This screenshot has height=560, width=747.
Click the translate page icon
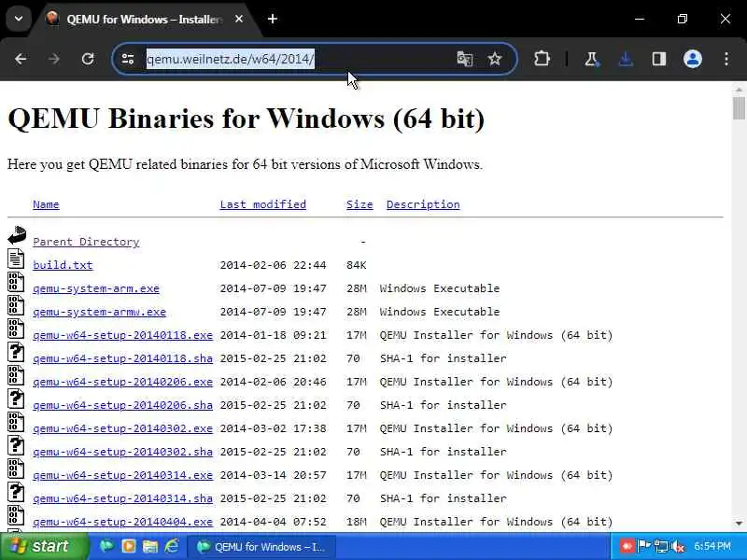(464, 59)
